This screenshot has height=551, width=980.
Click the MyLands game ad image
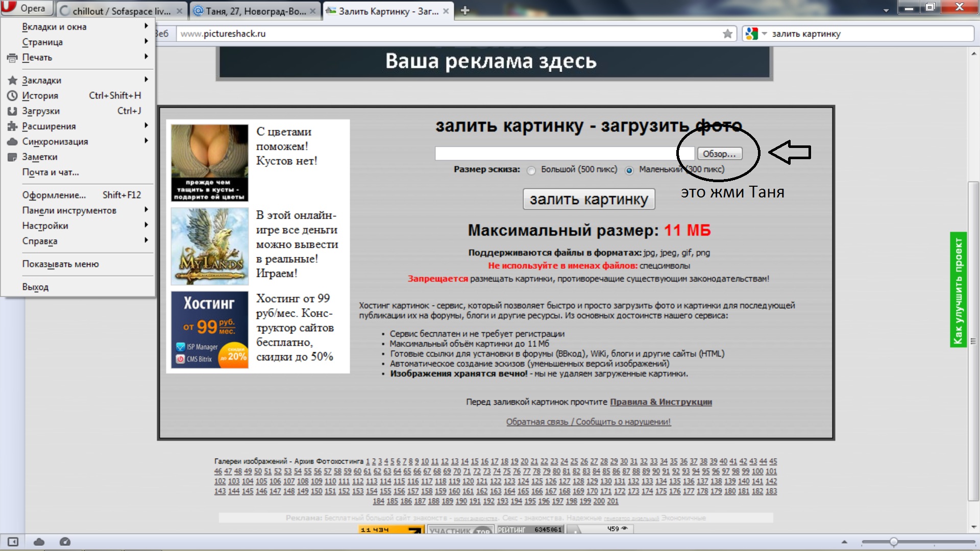pos(209,246)
